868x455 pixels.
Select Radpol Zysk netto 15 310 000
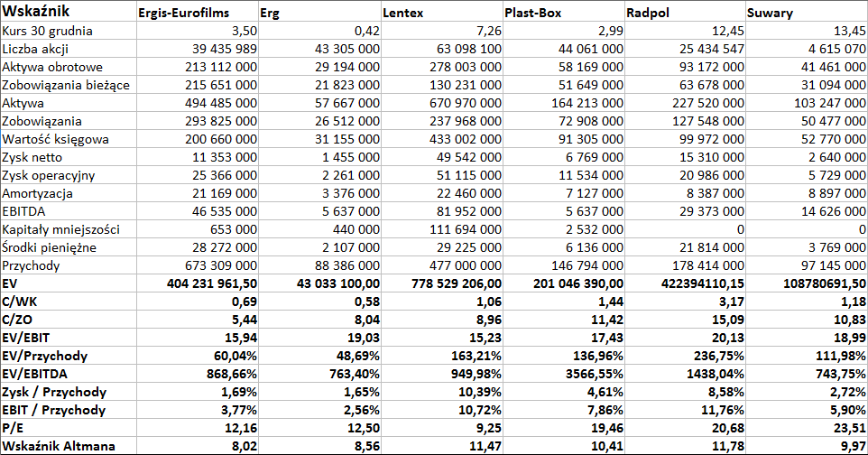[x=686, y=157]
